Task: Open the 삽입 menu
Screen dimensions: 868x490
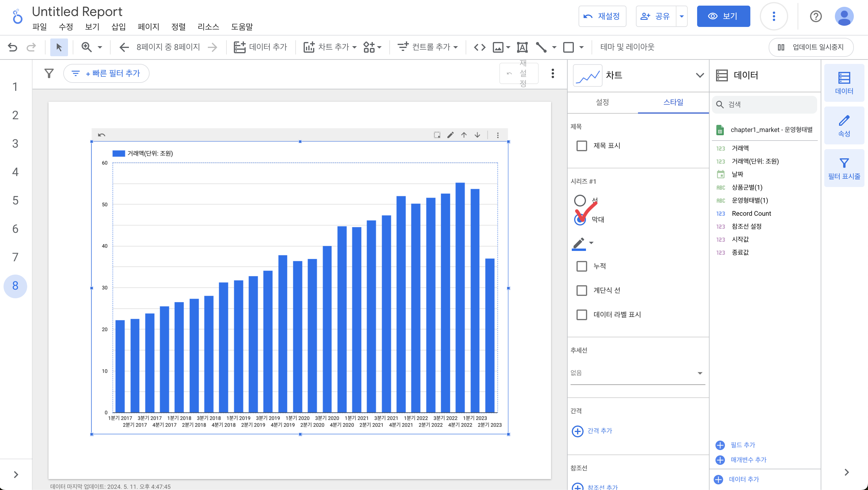Action: pyautogui.click(x=118, y=27)
